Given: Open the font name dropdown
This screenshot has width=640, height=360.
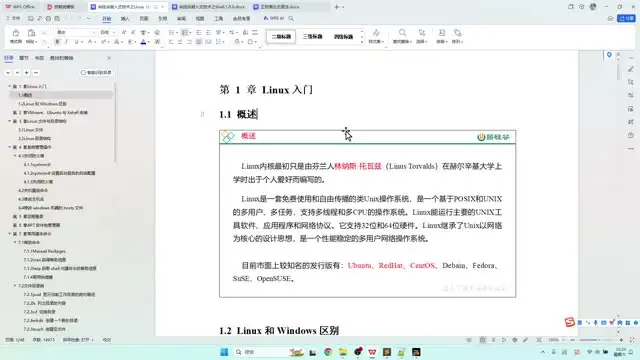Looking at the screenshot, I should (93, 32).
